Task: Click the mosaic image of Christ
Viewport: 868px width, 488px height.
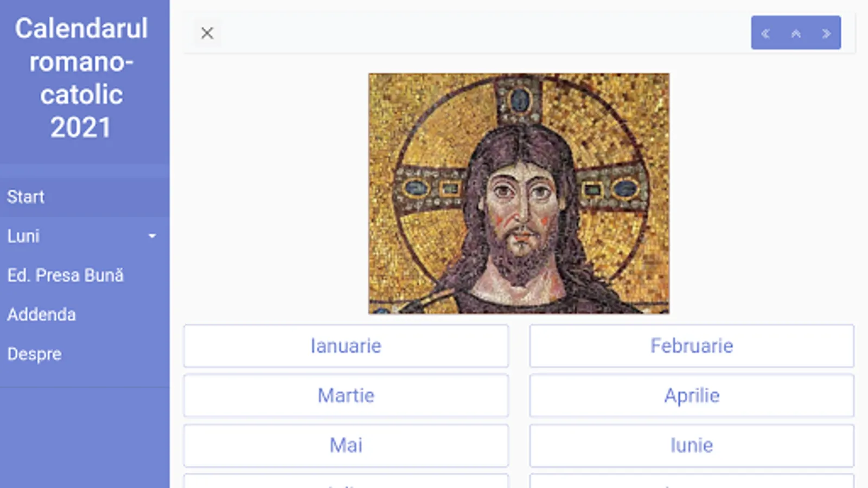Action: pos(519,194)
